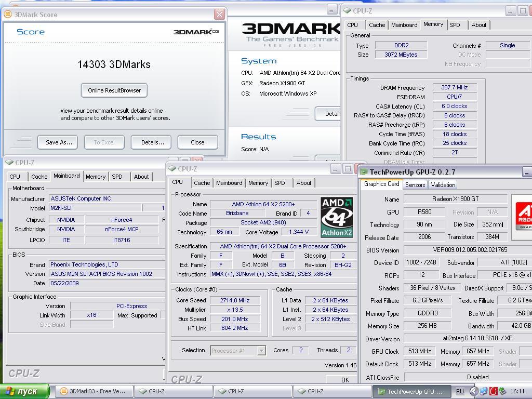Open Details... in 3DMark Score dialog
This screenshot has height=399, width=532.
click(151, 142)
